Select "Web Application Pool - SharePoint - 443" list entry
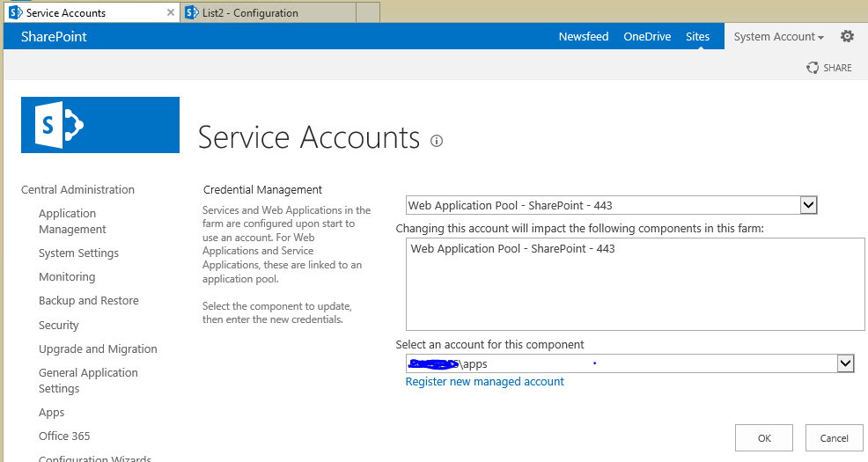The height and width of the screenshot is (462, 868). click(512, 248)
